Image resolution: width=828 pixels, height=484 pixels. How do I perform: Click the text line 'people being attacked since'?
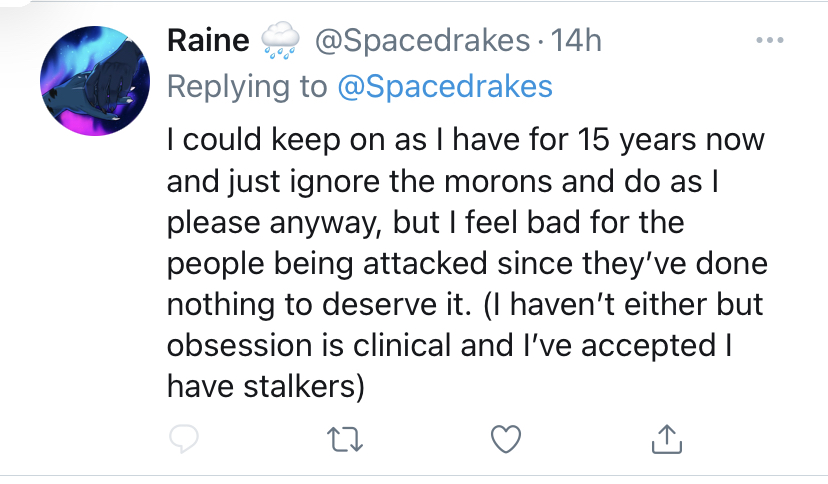369,263
